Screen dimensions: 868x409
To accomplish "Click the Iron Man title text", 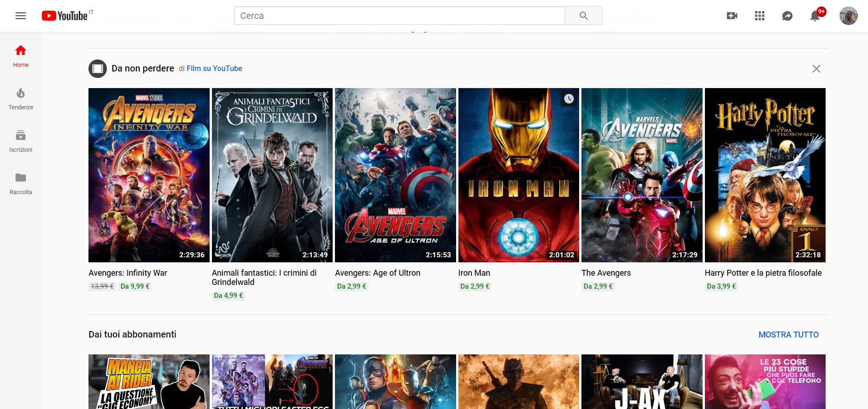I will point(474,273).
